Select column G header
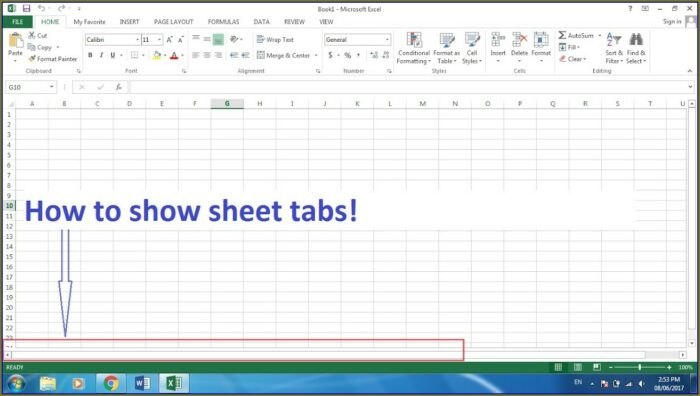The height and width of the screenshot is (396, 700). tap(227, 104)
